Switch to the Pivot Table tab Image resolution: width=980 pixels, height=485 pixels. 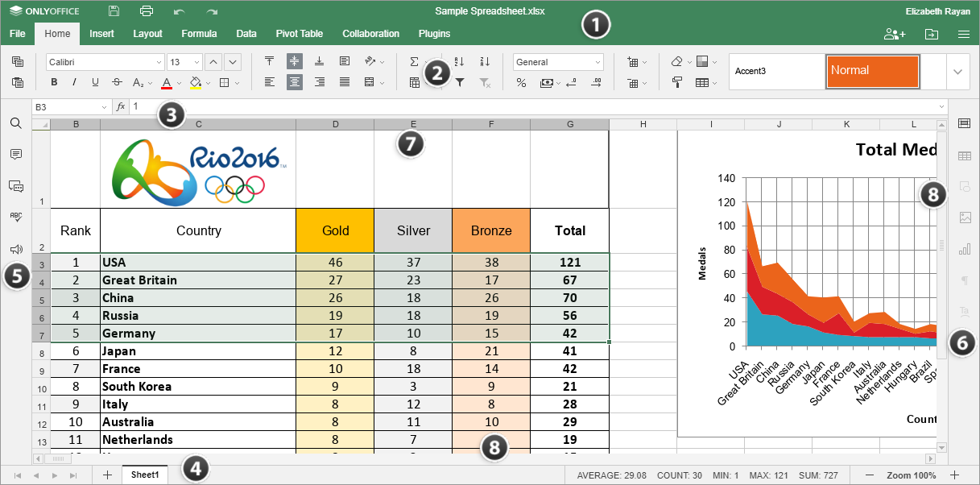coord(299,34)
